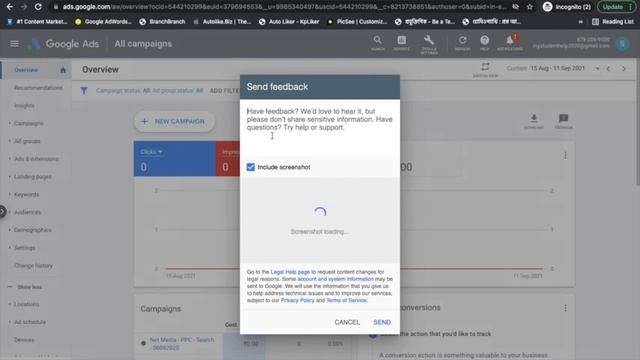Open the Reading List button
This screenshot has height=360, width=640.
coord(613,22)
